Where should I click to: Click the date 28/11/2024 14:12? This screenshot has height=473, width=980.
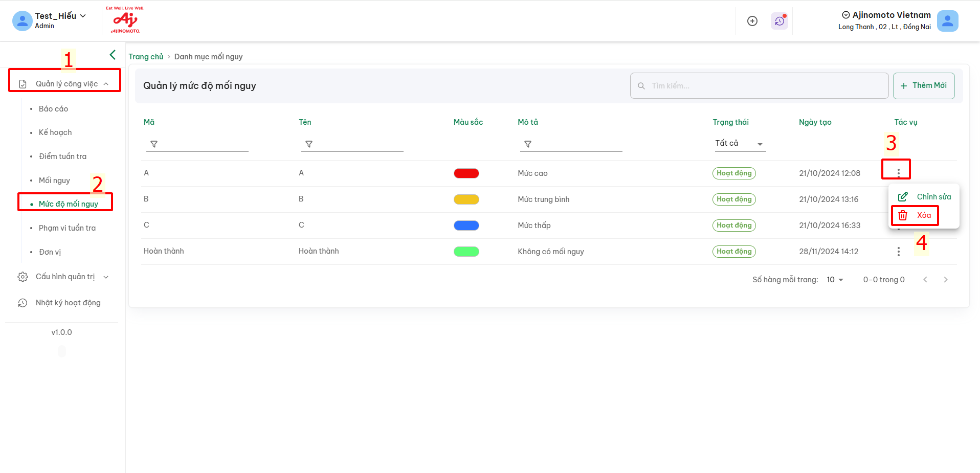829,252
